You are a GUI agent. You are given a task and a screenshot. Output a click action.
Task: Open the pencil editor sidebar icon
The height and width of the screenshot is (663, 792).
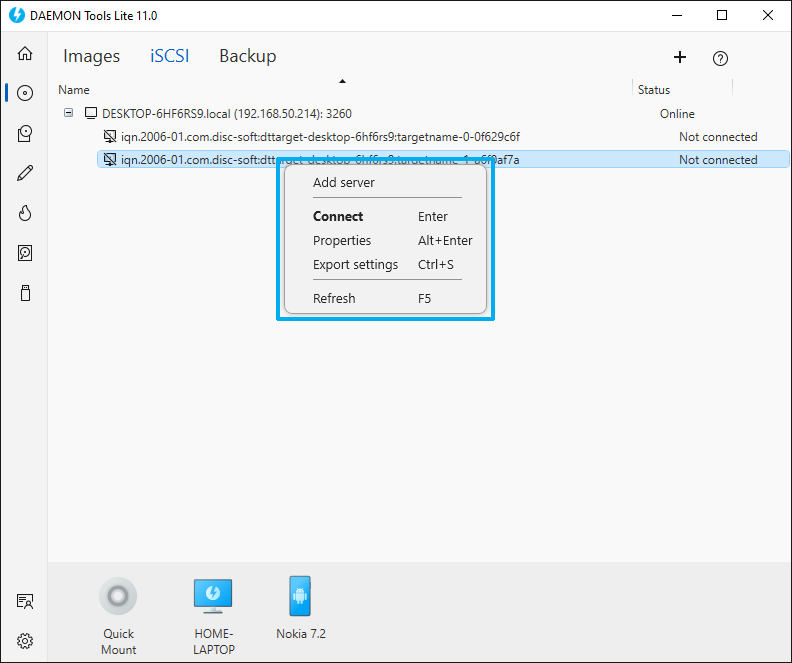pos(25,173)
